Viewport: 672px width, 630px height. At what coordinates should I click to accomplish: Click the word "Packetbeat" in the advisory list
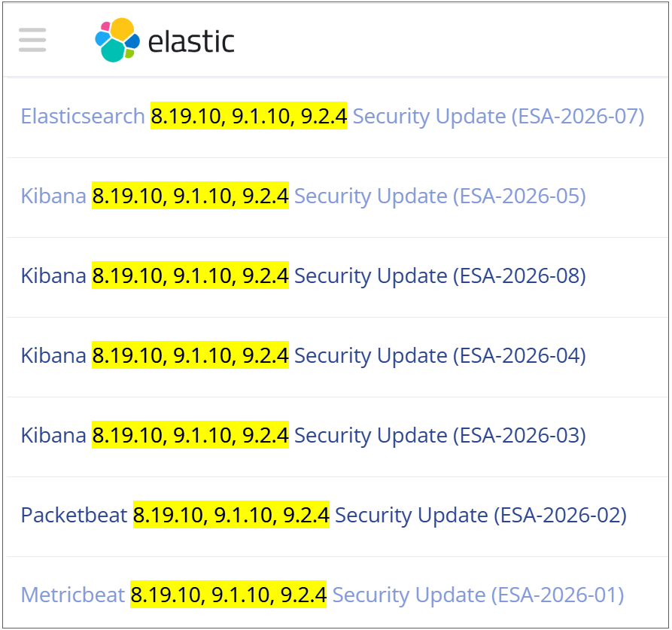[74, 516]
